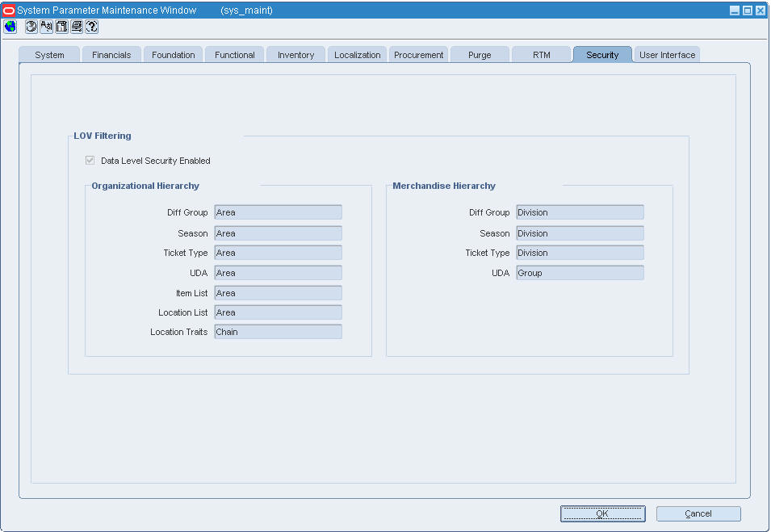
Task: Click the Organizational Hierarchy heading
Action: pyautogui.click(x=145, y=186)
